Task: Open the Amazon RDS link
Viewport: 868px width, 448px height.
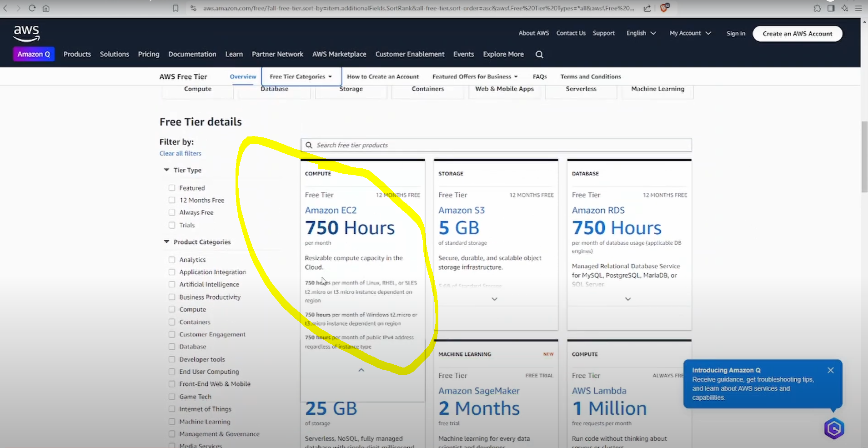Action: click(598, 210)
